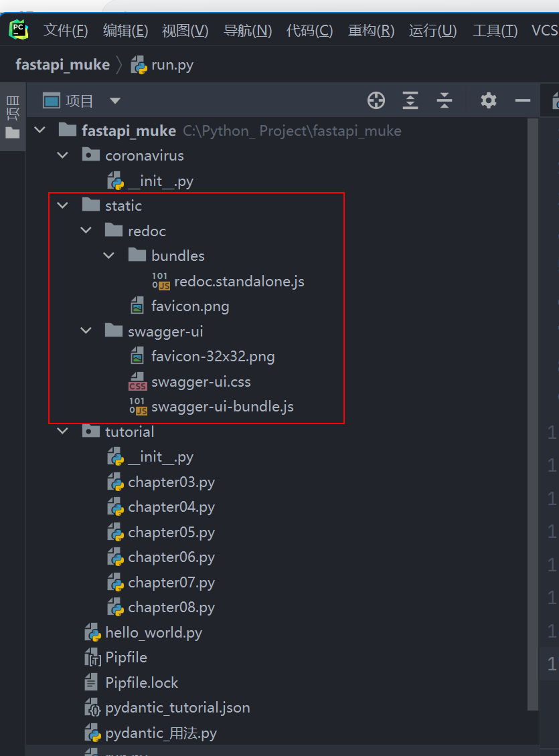The image size is (559, 756).
Task: Open the 代码(C) menu
Action: [x=309, y=31]
